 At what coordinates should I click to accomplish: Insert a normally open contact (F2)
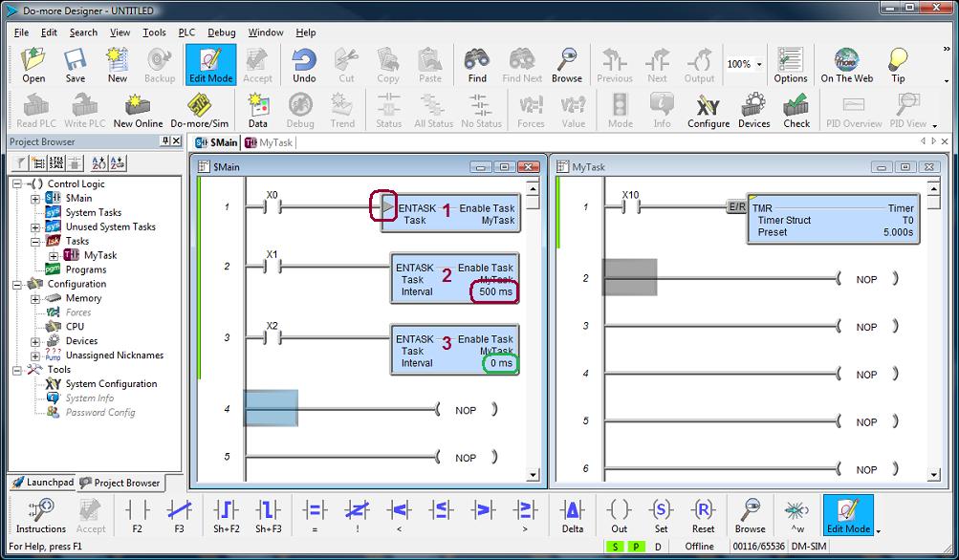click(x=137, y=515)
